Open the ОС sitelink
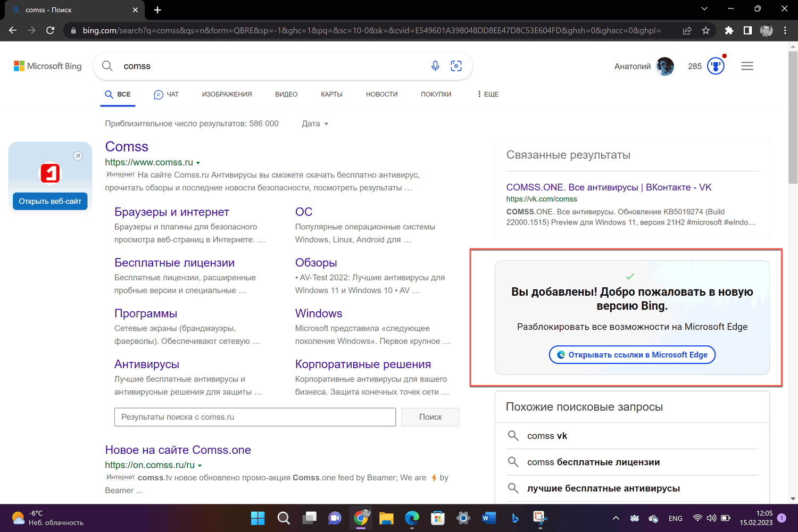Image resolution: width=798 pixels, height=532 pixels. 304,212
